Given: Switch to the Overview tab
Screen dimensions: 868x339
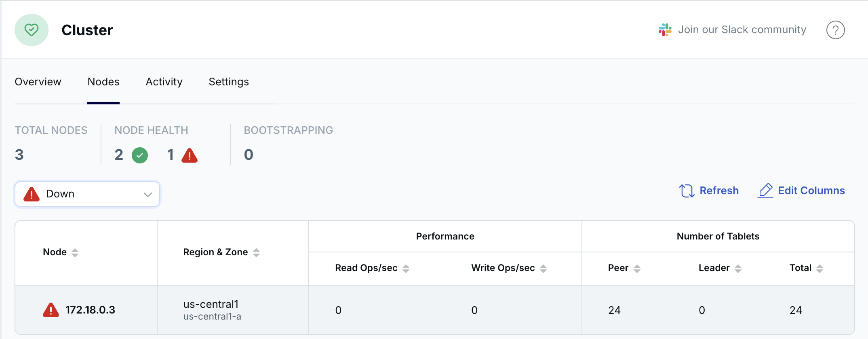Looking at the screenshot, I should [x=38, y=82].
